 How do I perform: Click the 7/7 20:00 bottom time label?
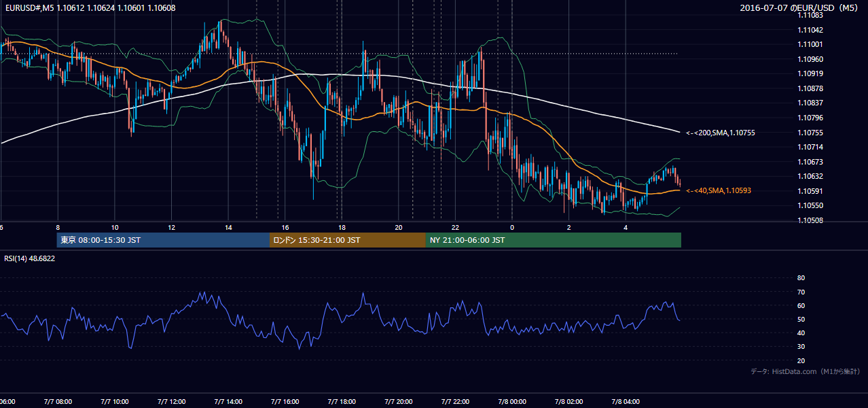click(399, 402)
